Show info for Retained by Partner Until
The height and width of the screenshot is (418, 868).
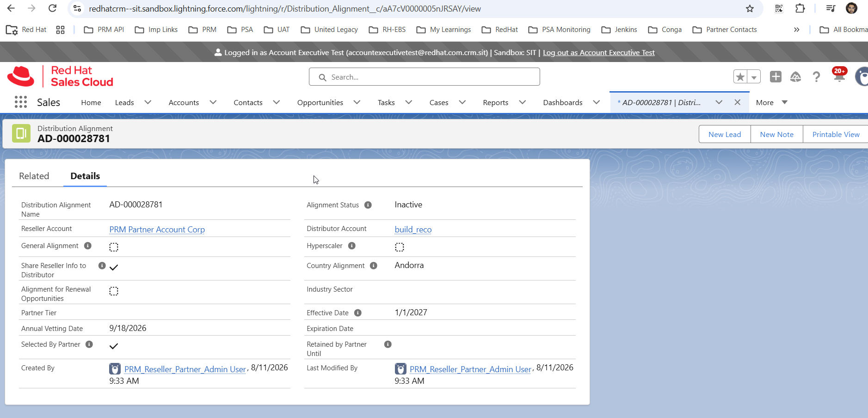[x=388, y=344]
